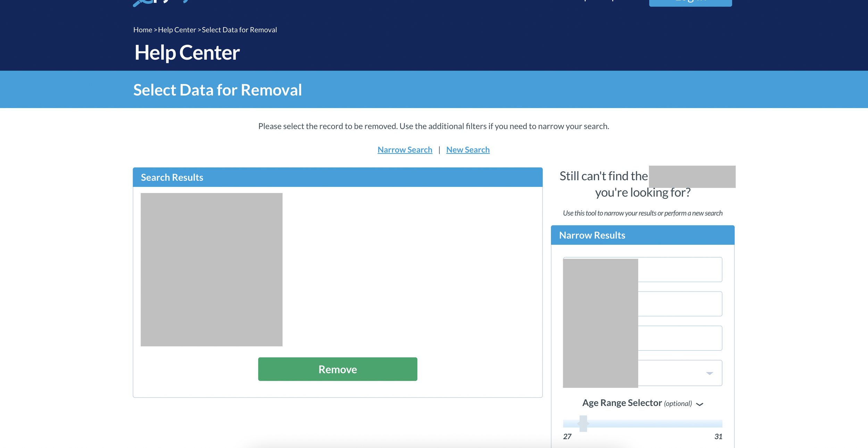Screen dimensions: 868x448
Task: Click the magnifying glass site logo
Action: tap(142, 3)
